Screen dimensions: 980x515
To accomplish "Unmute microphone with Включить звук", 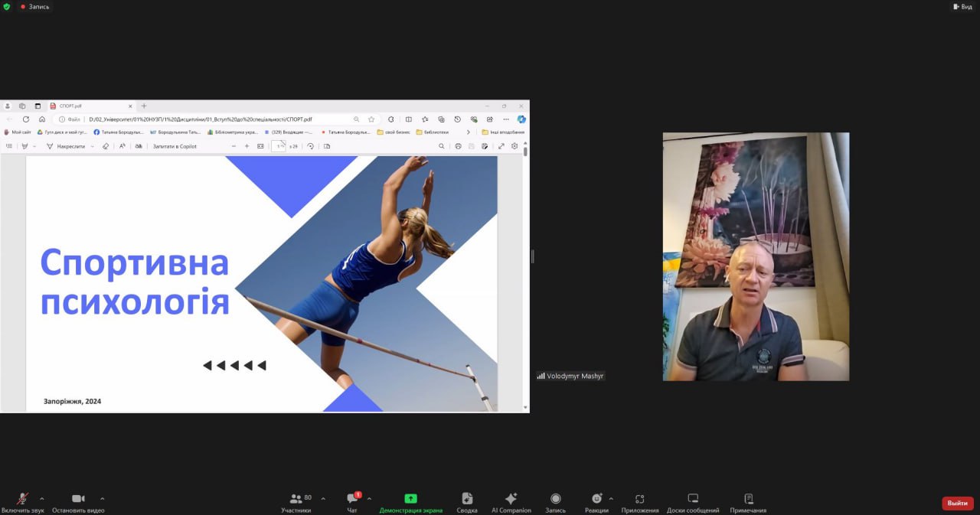I will click(x=23, y=502).
